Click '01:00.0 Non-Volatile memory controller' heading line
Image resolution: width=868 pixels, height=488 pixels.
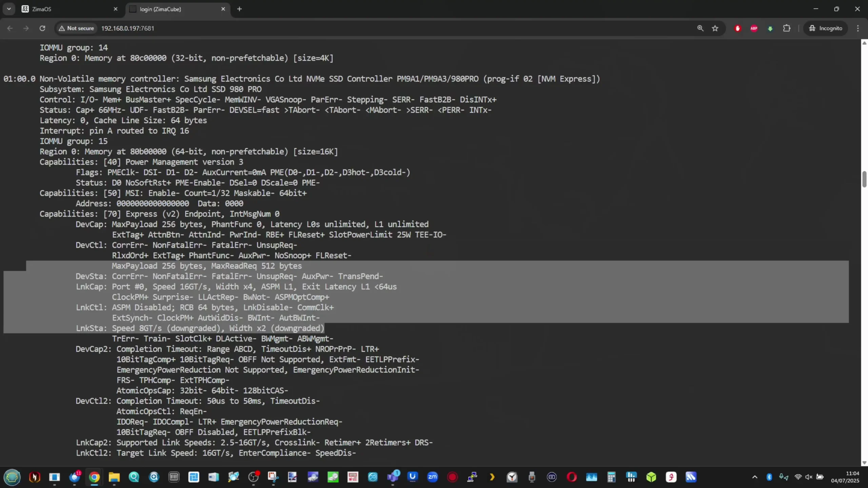[302, 79]
